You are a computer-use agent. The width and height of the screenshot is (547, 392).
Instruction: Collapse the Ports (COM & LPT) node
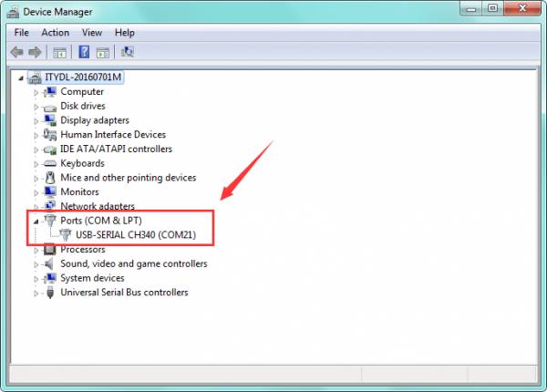click(36, 222)
